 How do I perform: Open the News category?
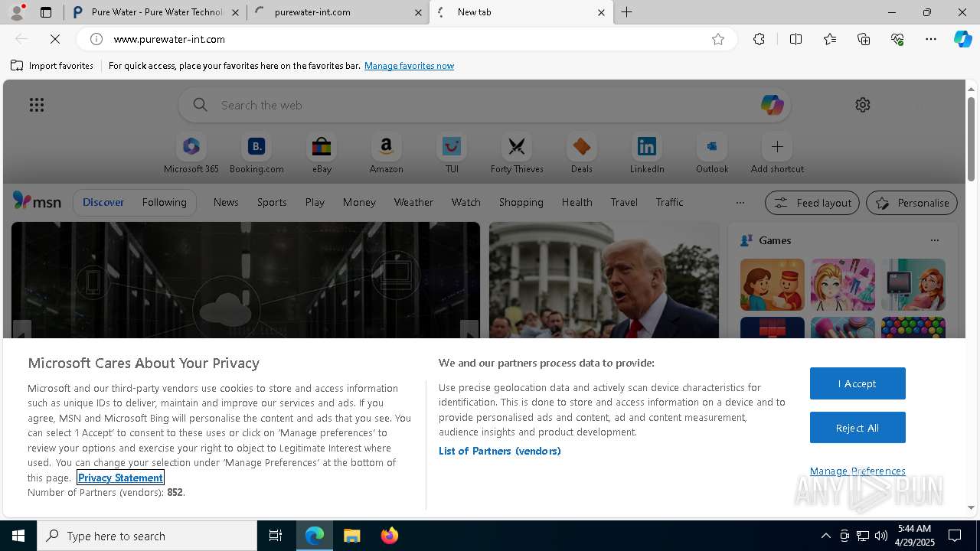[226, 202]
